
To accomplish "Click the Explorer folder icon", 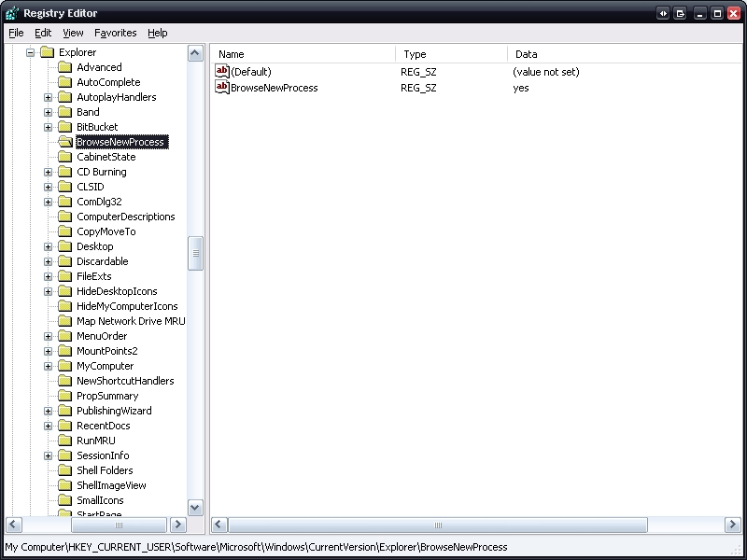I will pyautogui.click(x=48, y=52).
